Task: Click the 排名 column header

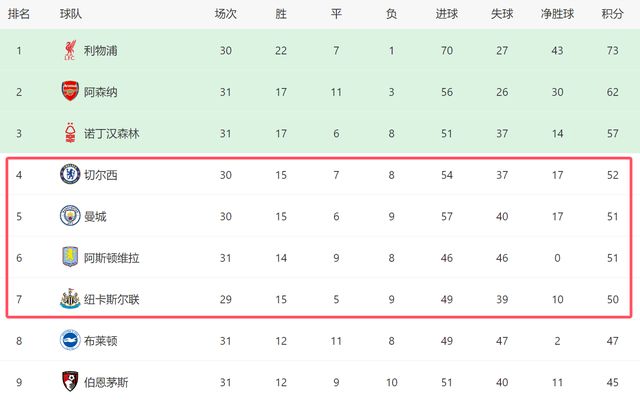Action: point(19,15)
